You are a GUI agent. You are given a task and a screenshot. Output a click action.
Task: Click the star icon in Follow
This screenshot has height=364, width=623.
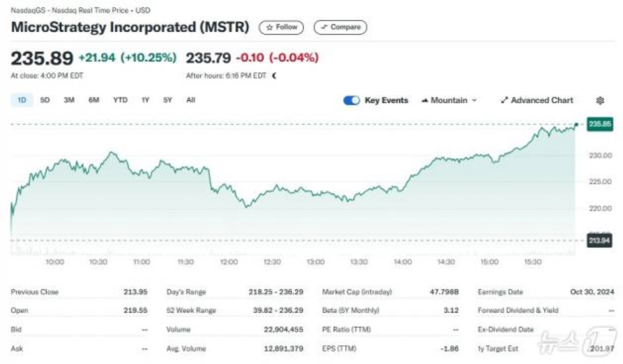tap(269, 28)
